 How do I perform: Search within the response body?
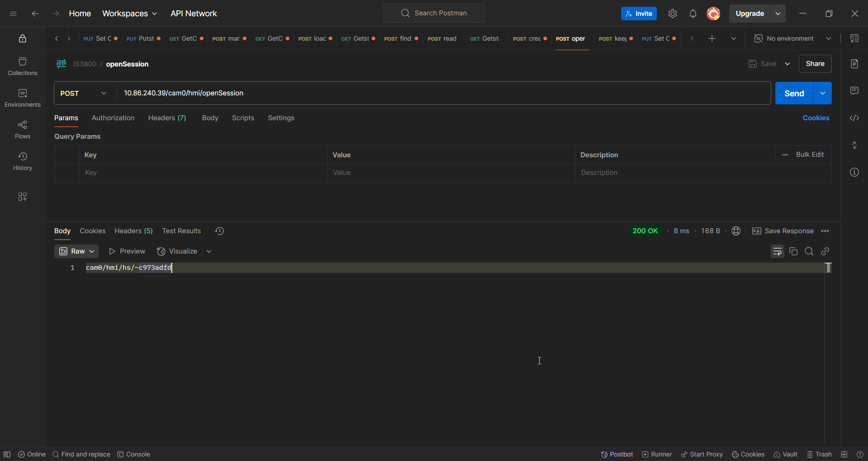pos(809,251)
